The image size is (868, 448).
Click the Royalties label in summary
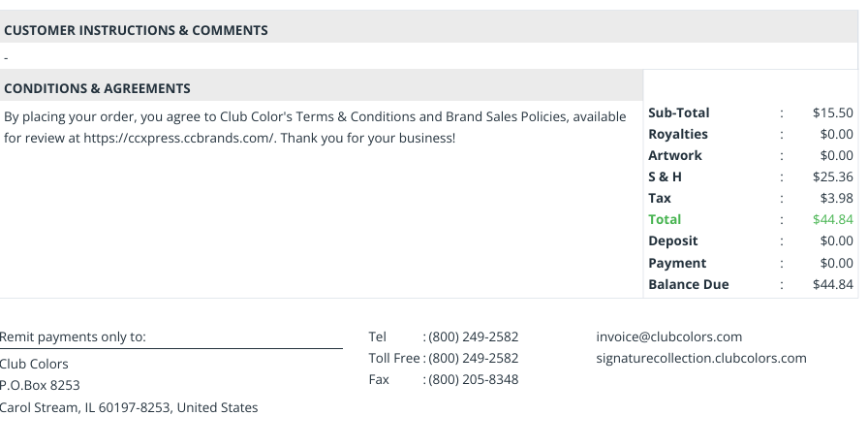click(677, 134)
